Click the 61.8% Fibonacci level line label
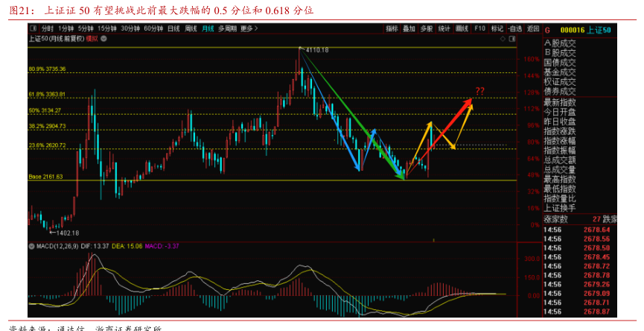This screenshot has height=331, width=644. click(47, 95)
